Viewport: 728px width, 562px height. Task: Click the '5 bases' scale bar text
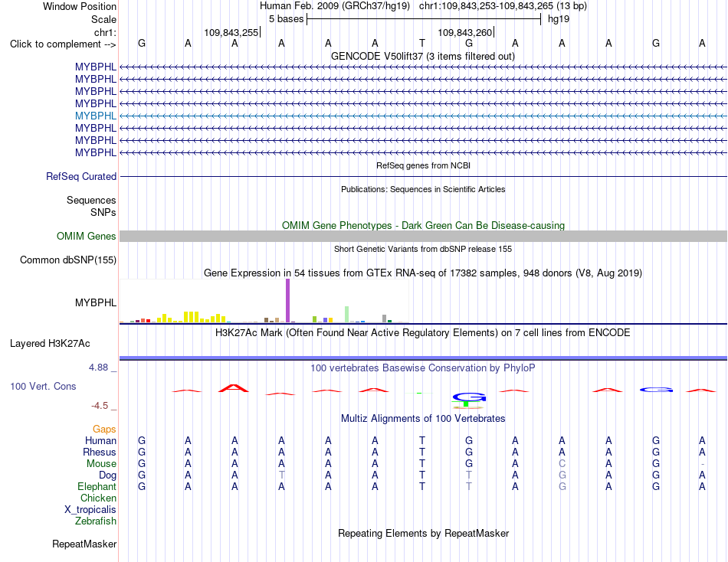click(286, 19)
